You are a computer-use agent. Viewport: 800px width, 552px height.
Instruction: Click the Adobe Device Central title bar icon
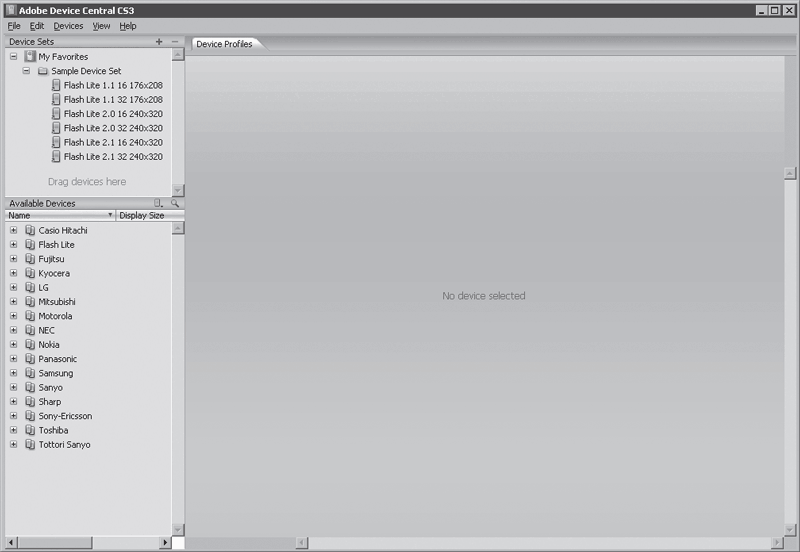coord(11,10)
